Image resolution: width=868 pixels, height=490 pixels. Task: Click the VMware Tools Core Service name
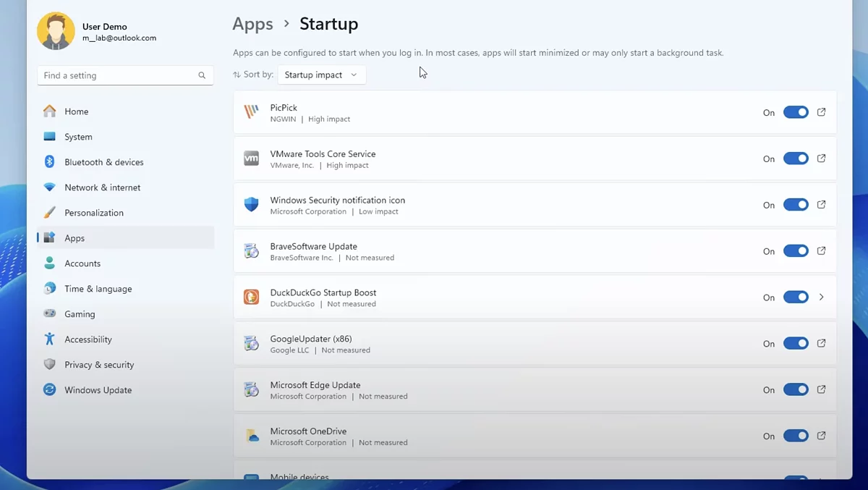pyautogui.click(x=323, y=154)
